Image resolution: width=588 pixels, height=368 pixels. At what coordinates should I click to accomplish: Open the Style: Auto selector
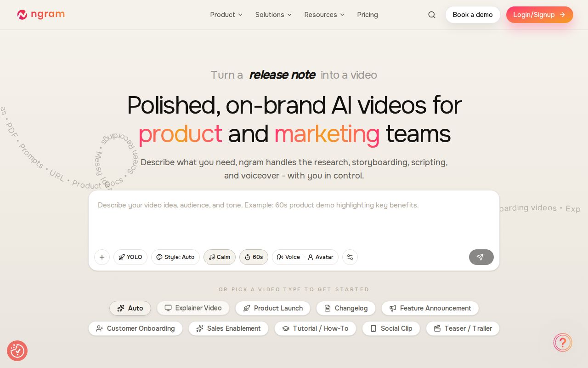pos(175,257)
